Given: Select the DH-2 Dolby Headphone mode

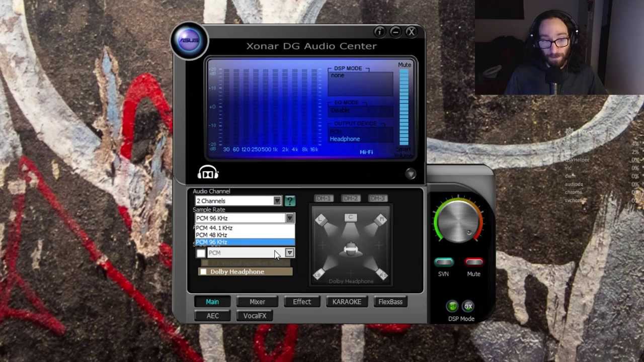Looking at the screenshot, I should click(351, 198).
